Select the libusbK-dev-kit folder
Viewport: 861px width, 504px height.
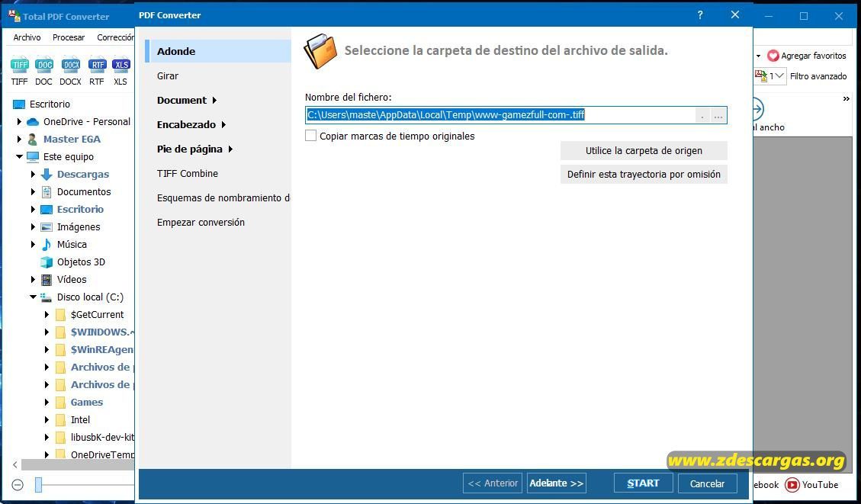[x=102, y=438]
